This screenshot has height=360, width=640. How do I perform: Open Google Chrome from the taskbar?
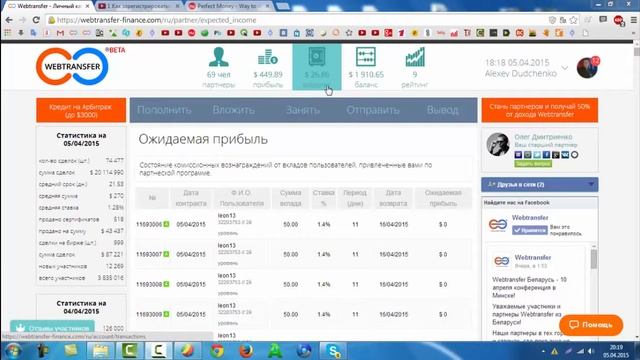217,351
